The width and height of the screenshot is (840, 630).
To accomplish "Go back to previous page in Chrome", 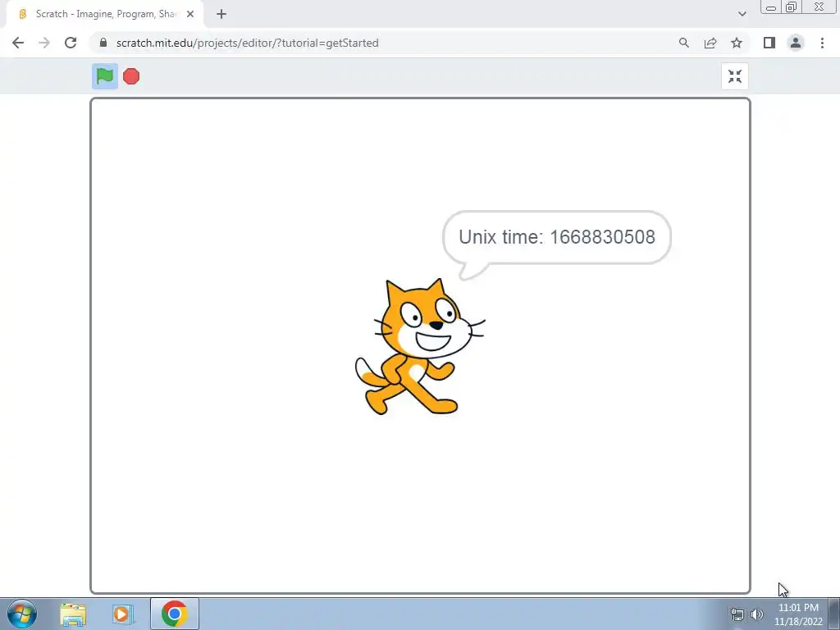I will [x=18, y=43].
